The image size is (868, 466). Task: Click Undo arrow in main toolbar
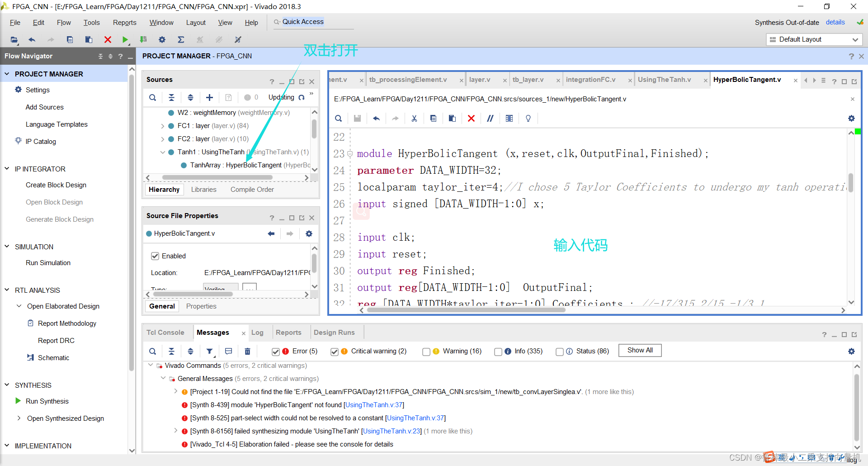[x=32, y=40]
